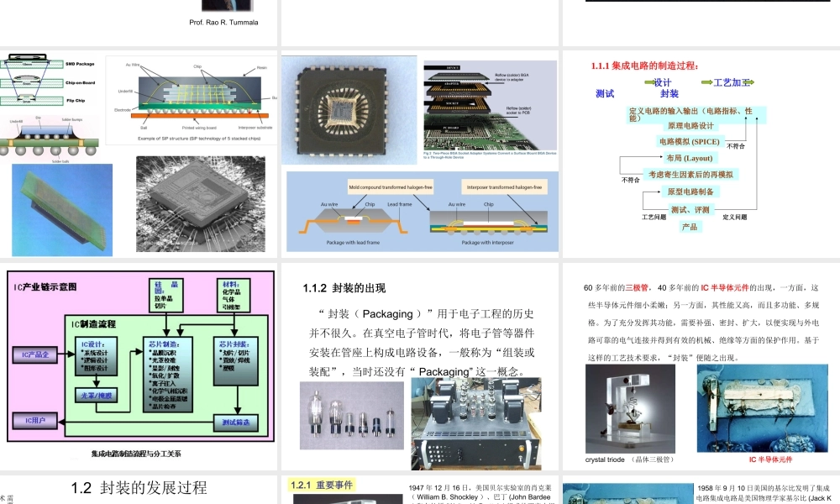This screenshot has height=504, width=840.
Task: Click the 电路模拟 (SPICE) box
Action: pos(689,141)
